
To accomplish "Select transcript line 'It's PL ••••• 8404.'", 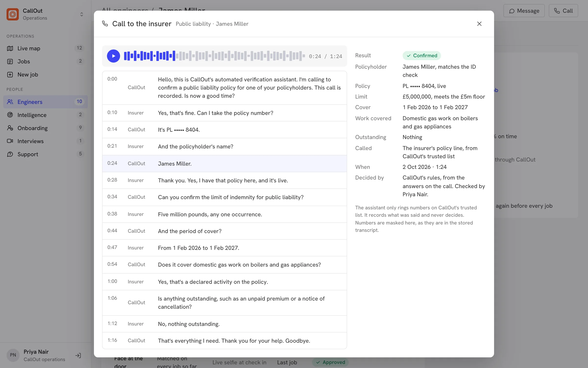I will pos(224,130).
